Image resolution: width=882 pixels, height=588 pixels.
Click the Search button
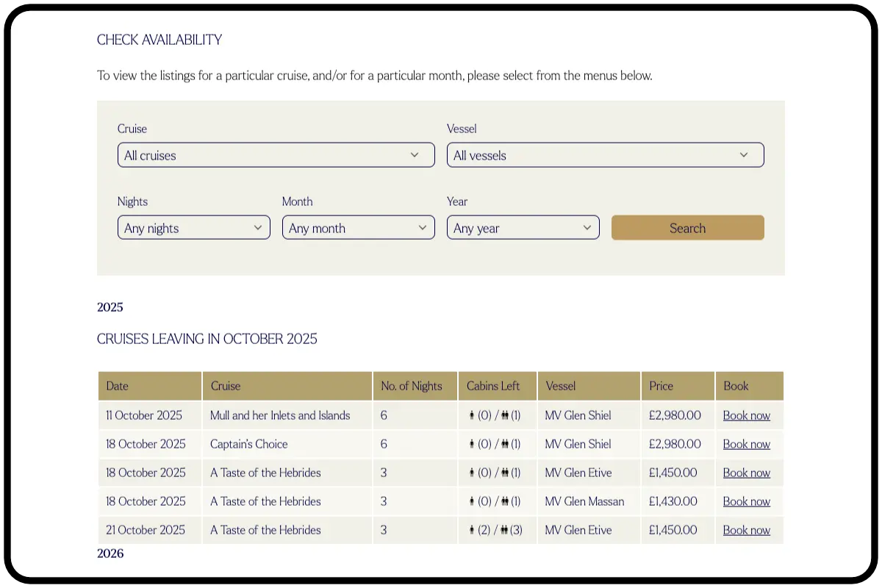687,227
